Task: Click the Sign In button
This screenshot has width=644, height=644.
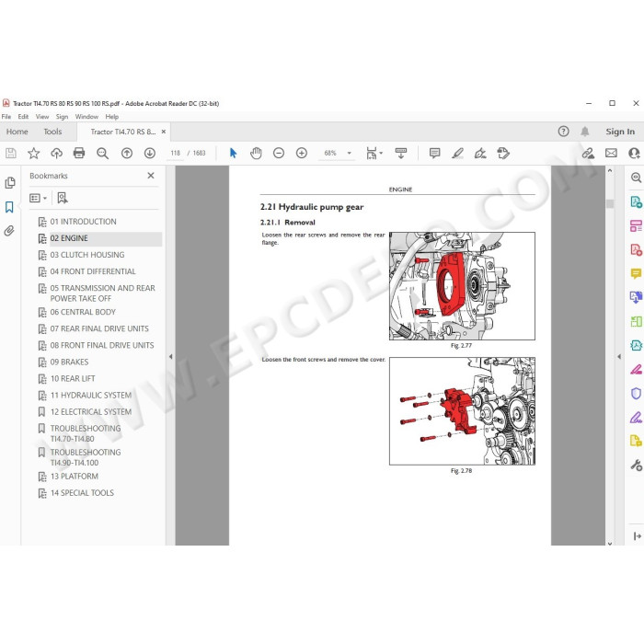Action: click(620, 132)
